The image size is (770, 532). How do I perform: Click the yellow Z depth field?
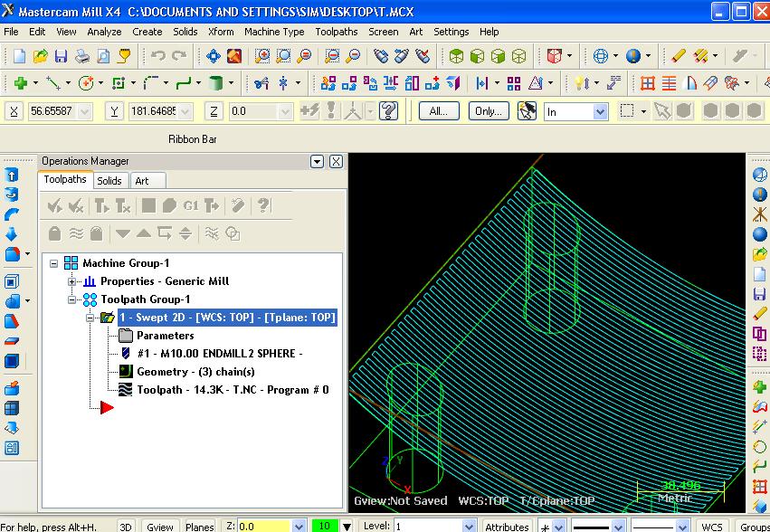(265, 526)
